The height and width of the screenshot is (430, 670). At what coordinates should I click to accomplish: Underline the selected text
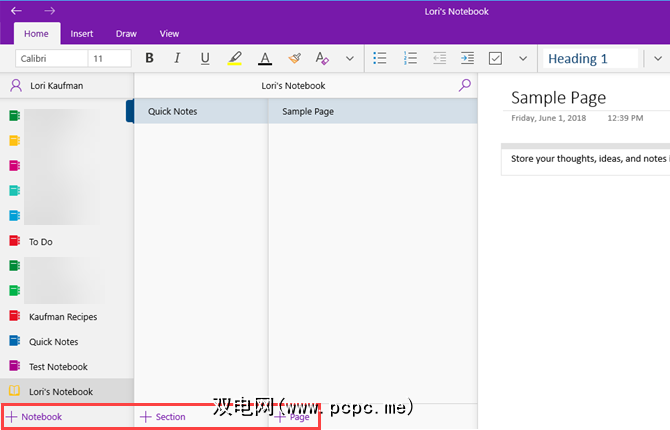click(205, 58)
